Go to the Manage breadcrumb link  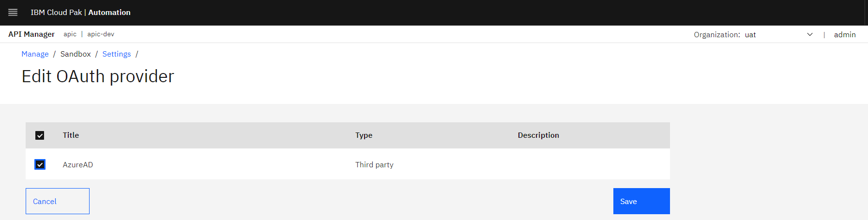pos(35,54)
